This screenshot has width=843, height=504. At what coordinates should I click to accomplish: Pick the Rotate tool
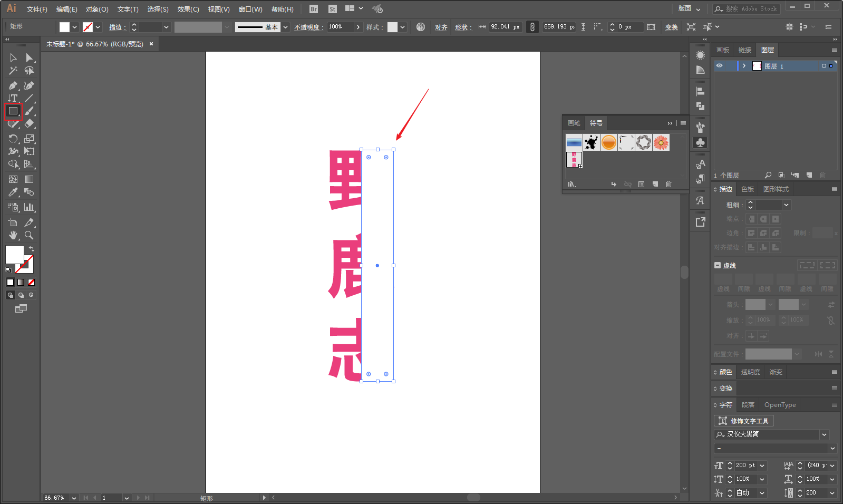13,139
